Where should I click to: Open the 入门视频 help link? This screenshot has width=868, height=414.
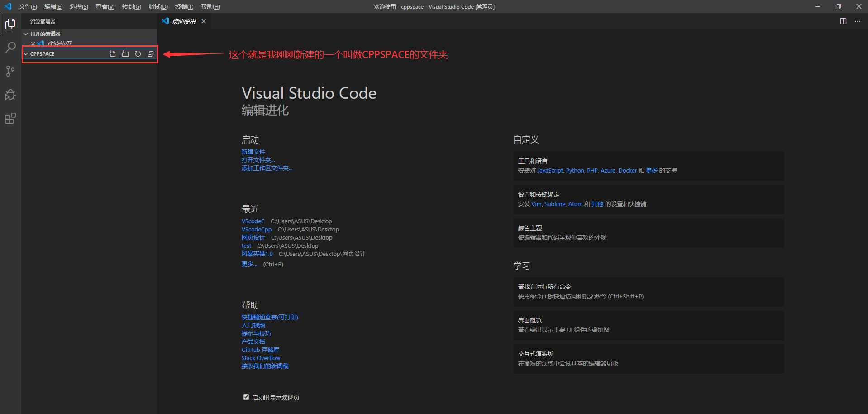(x=253, y=325)
